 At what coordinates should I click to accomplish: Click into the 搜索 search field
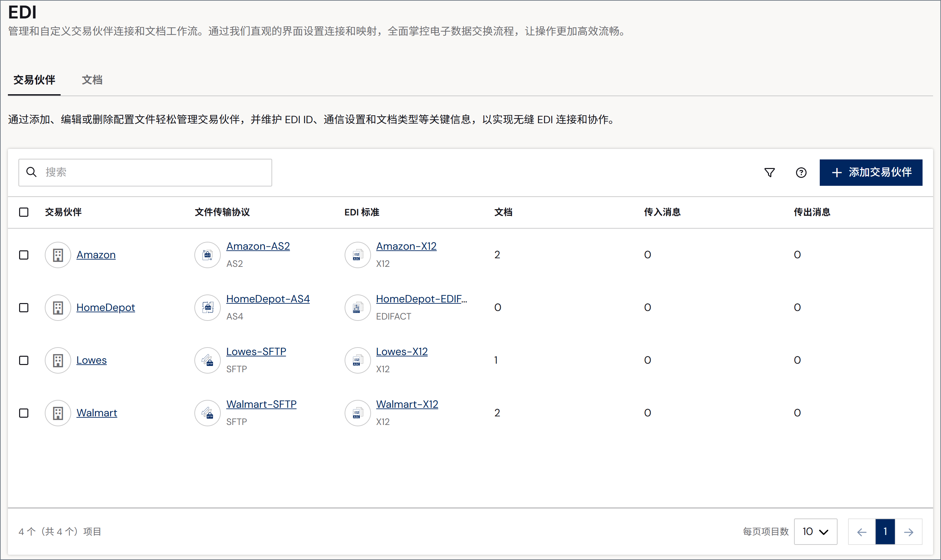145,173
